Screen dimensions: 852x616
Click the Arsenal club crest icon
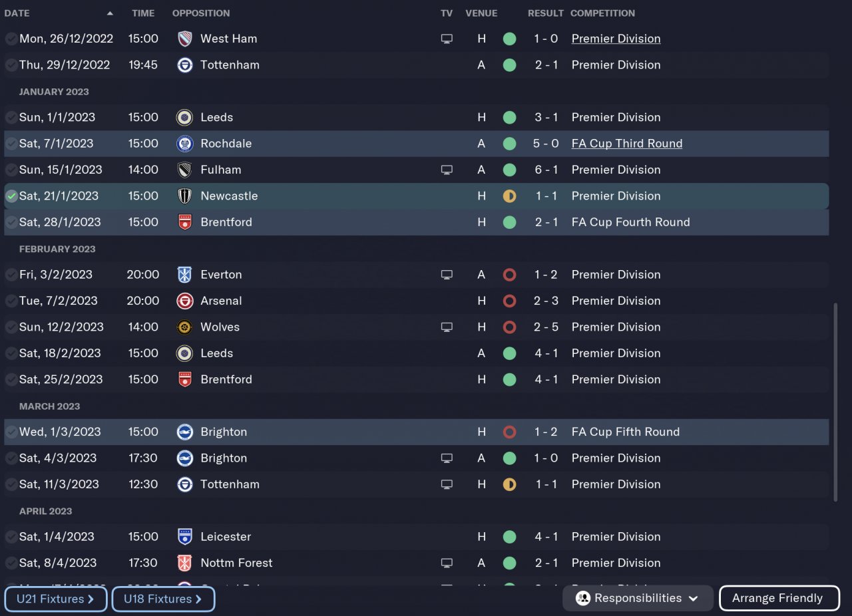[x=185, y=301]
